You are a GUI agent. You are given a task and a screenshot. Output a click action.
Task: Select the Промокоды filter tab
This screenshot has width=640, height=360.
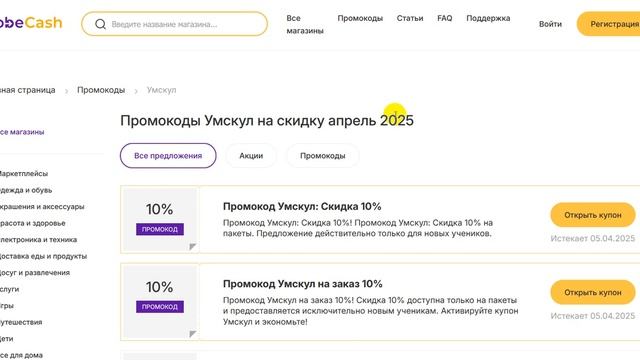click(322, 156)
